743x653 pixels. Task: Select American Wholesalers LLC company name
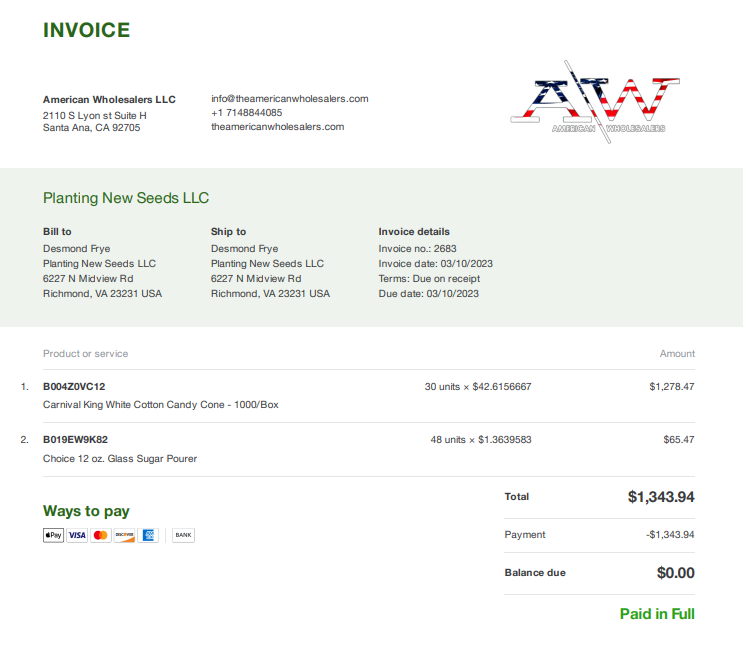coord(109,100)
